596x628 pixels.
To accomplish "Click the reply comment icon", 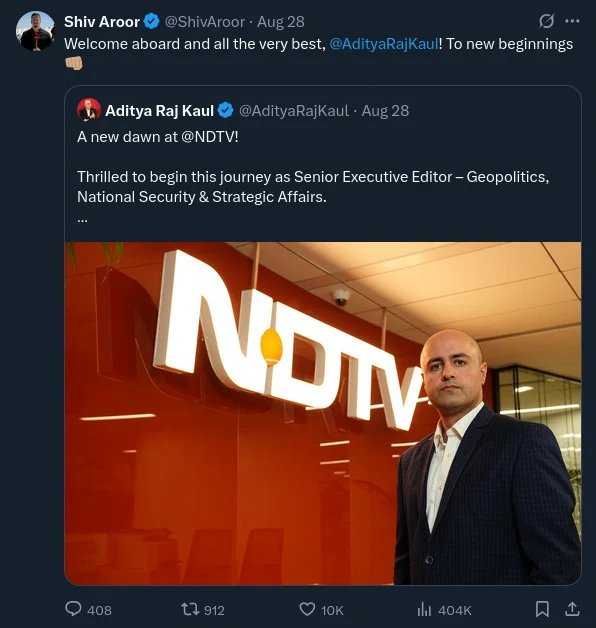I will pos(73,609).
